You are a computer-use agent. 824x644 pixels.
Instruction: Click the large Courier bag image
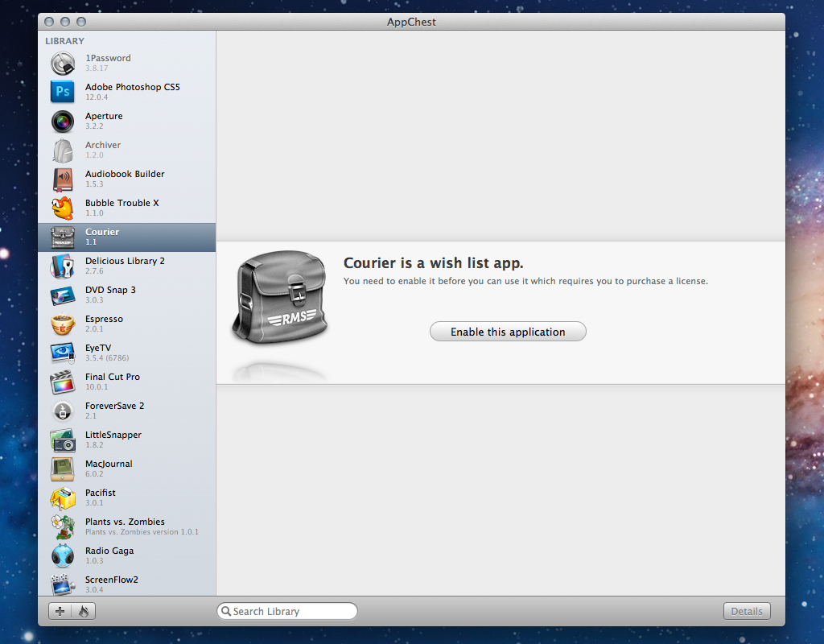(x=280, y=298)
